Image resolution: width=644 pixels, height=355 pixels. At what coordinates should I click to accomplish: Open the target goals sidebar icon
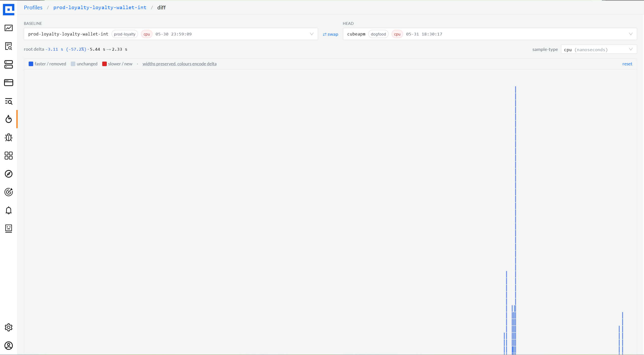click(x=9, y=192)
